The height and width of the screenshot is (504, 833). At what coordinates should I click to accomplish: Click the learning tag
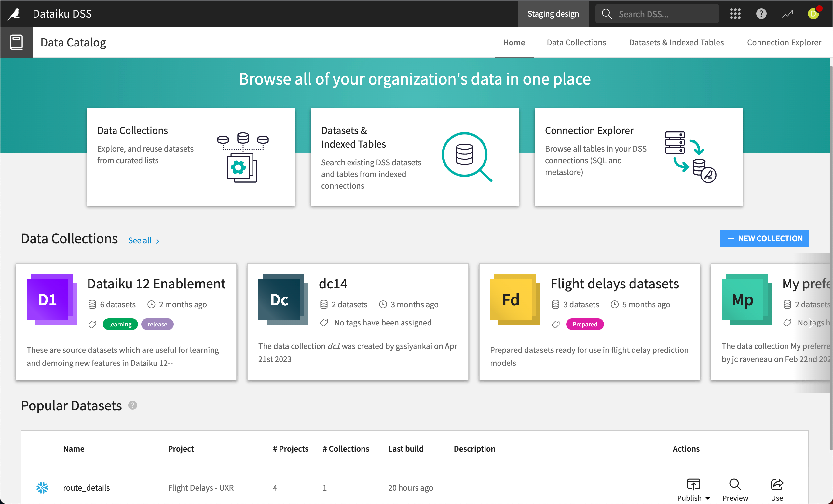pos(120,324)
